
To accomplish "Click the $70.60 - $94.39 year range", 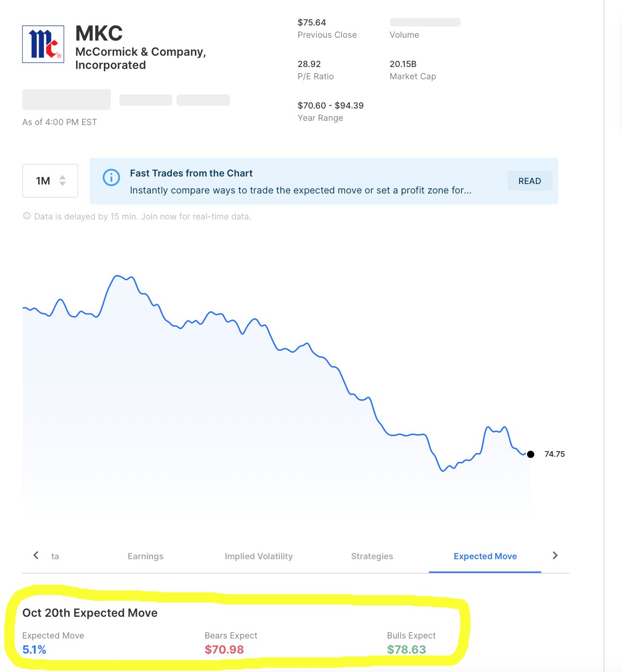I will pos(331,106).
